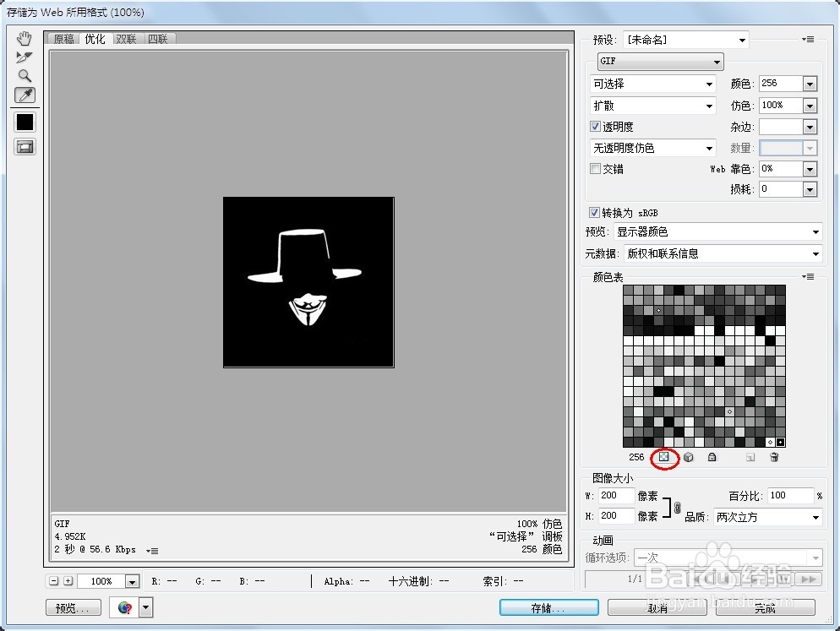Click the W width input field

click(x=617, y=496)
